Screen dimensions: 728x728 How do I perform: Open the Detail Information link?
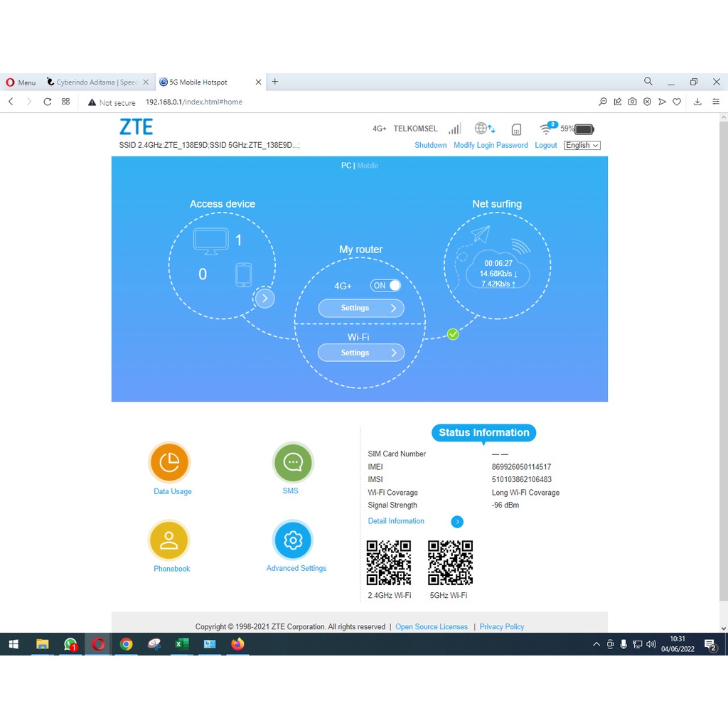click(x=396, y=521)
